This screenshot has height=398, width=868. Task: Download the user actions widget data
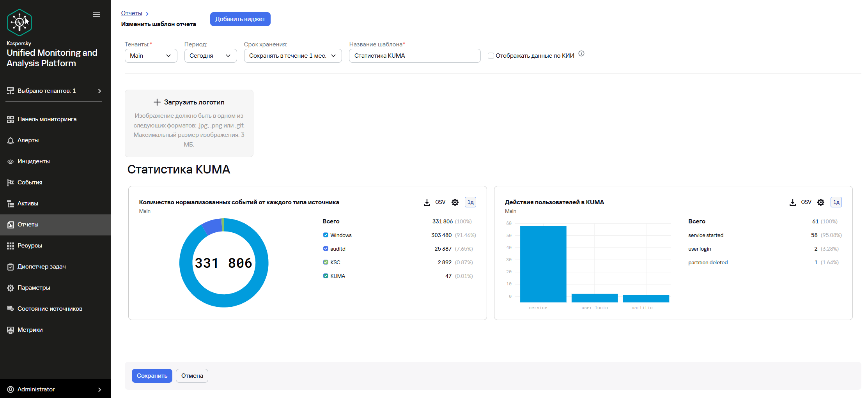pos(793,202)
